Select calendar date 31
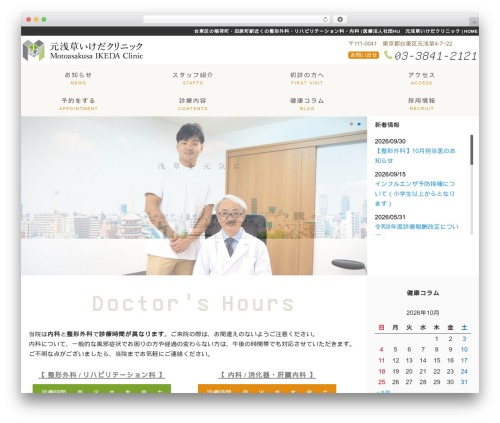This screenshot has width=500, height=423. [x=464, y=382]
